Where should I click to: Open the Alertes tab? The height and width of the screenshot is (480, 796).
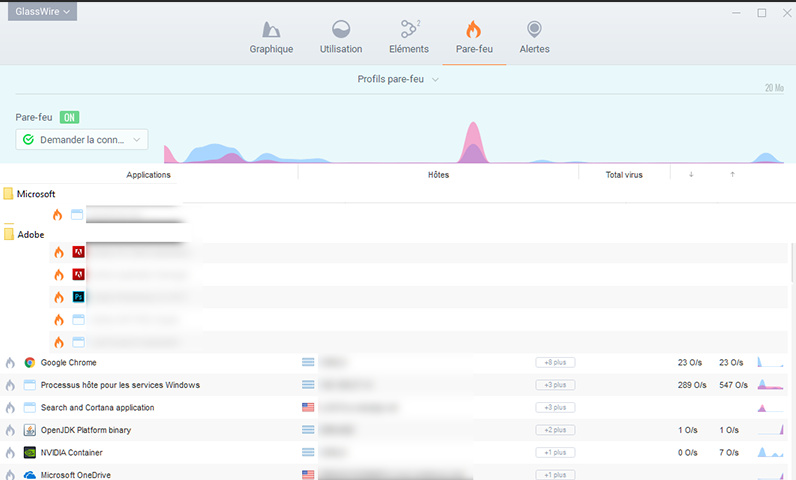pyautogui.click(x=534, y=38)
